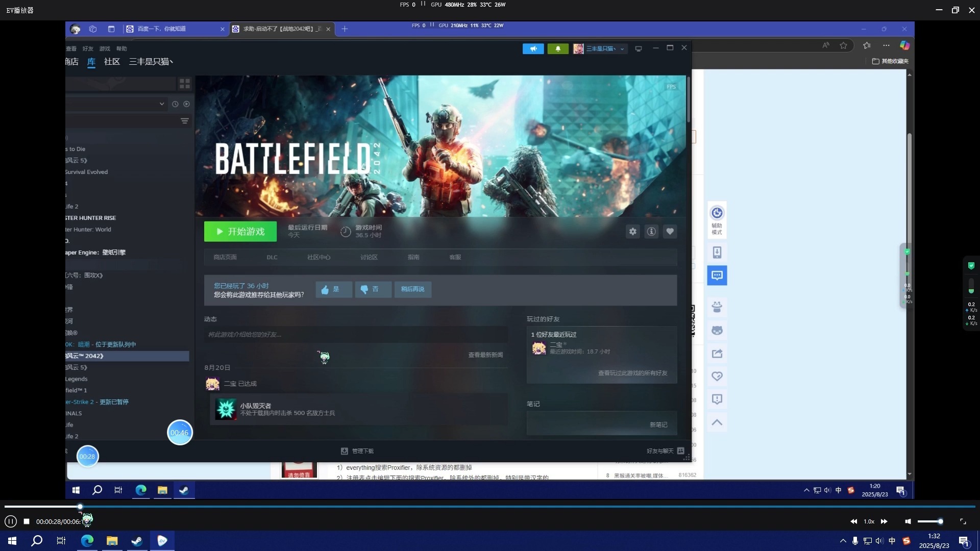
Task: Open 好友与聊天 in Steam
Action: point(665,451)
